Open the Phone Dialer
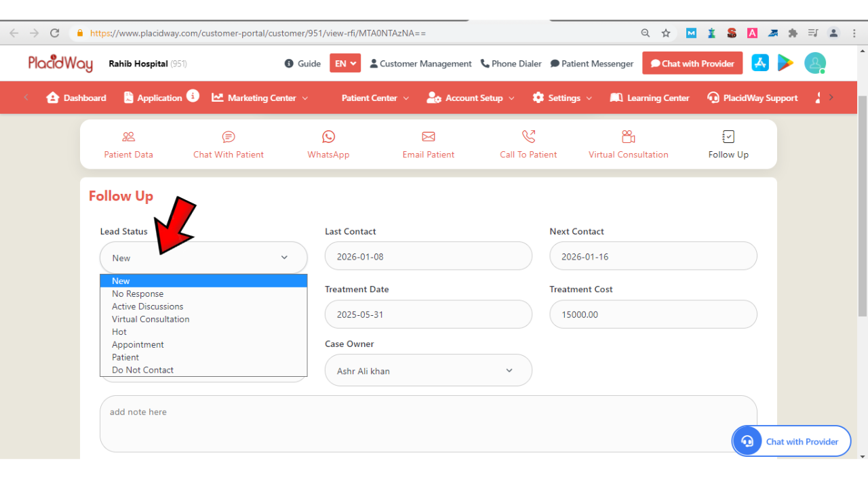868x488 pixels. 511,63
